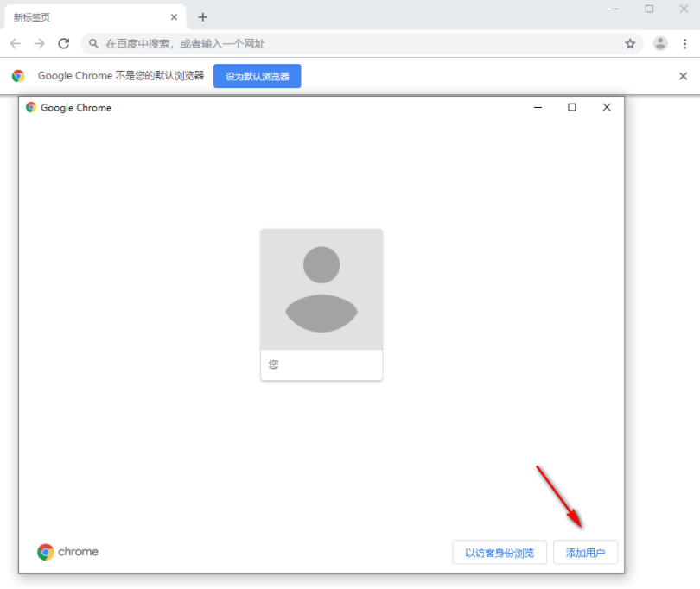Open the Chrome three-dot menu
The image size is (700, 589).
[x=684, y=44]
